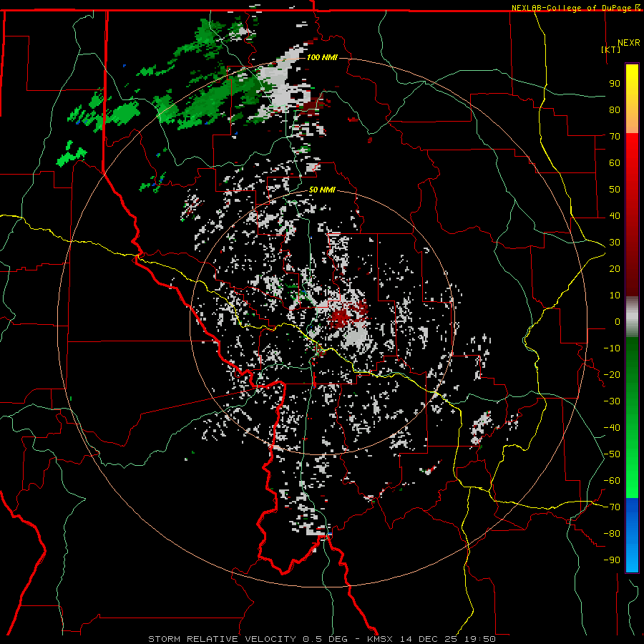Click the 80 value on the velocity scale
644x644 pixels.
tap(615, 109)
